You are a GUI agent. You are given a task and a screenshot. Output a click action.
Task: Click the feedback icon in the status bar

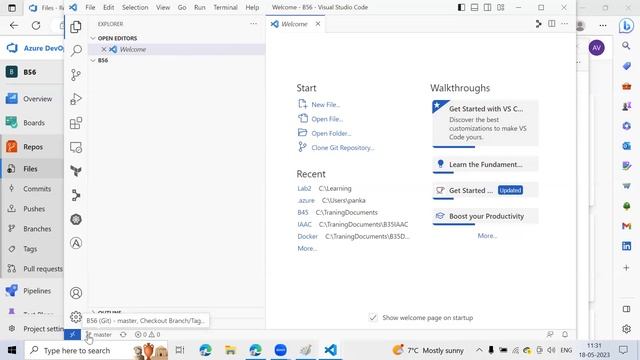[550, 334]
